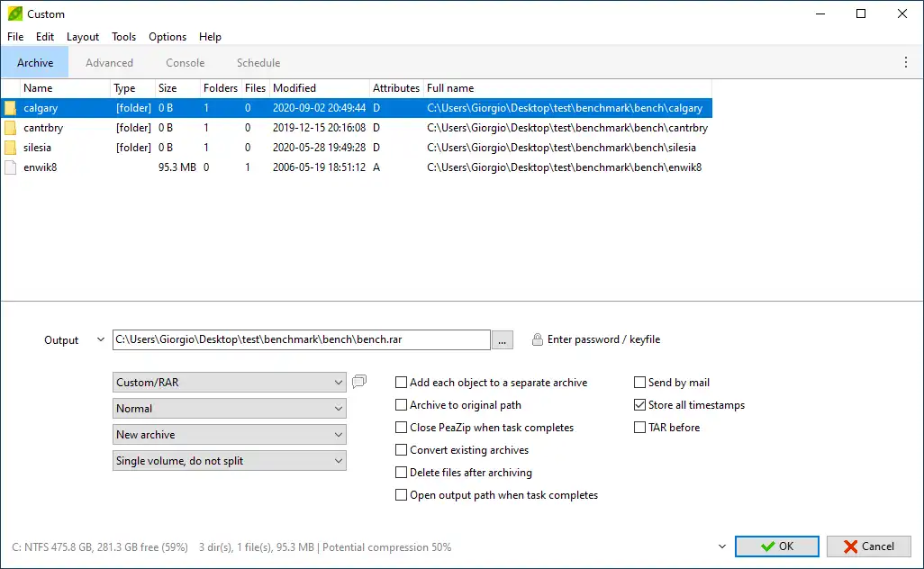Click the silesia folder icon

(x=11, y=148)
